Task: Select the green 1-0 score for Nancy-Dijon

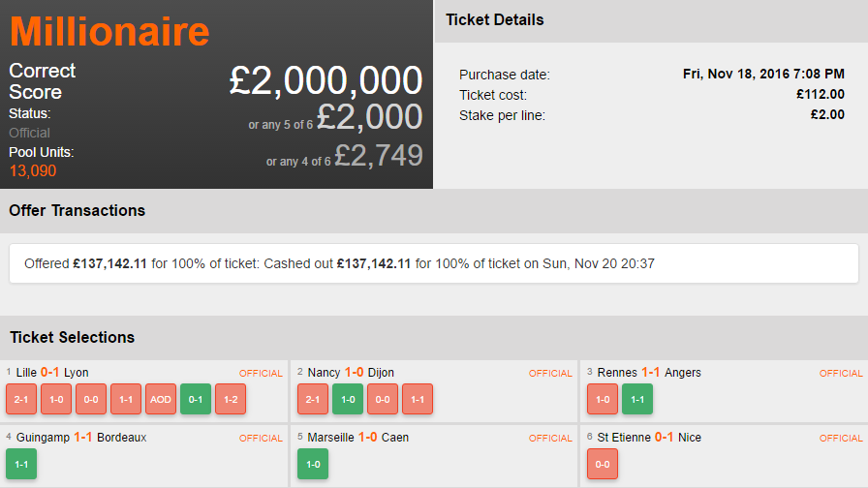Action: (x=347, y=399)
